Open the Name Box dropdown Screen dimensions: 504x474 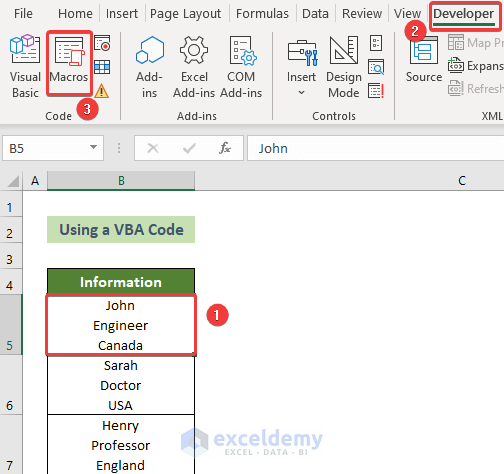point(94,147)
